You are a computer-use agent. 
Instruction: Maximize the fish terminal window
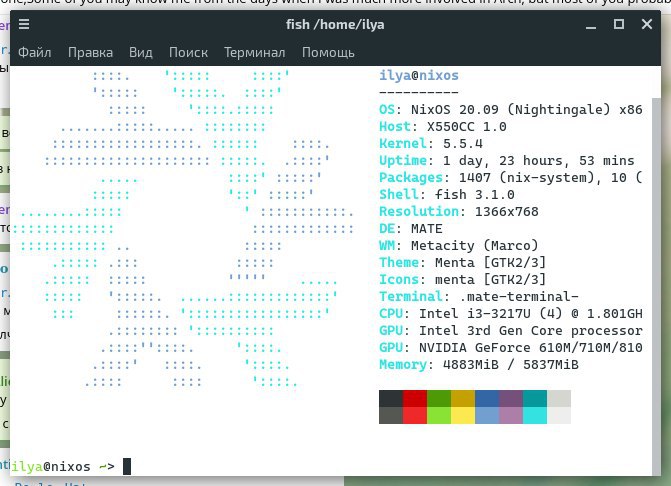point(619,24)
